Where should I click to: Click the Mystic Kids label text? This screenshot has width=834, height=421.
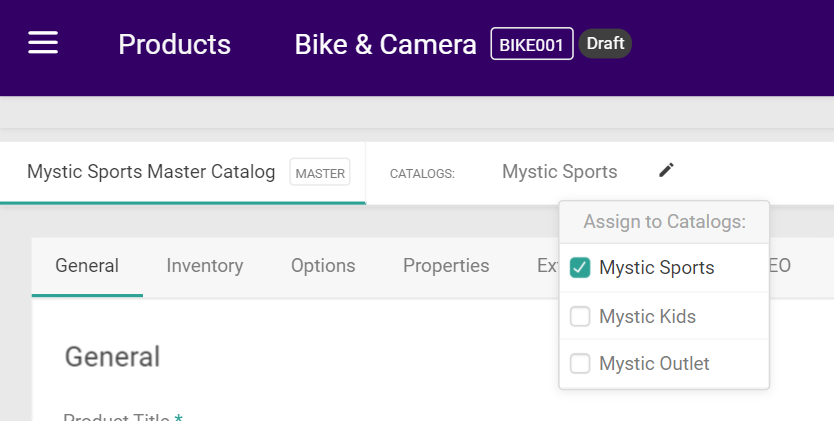click(x=647, y=317)
